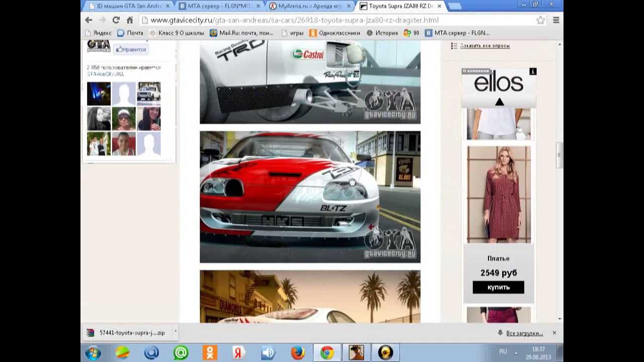Open the Класс 9 О школы bookmark
Image resolution: width=644 pixels, height=362 pixels.
tap(177, 33)
